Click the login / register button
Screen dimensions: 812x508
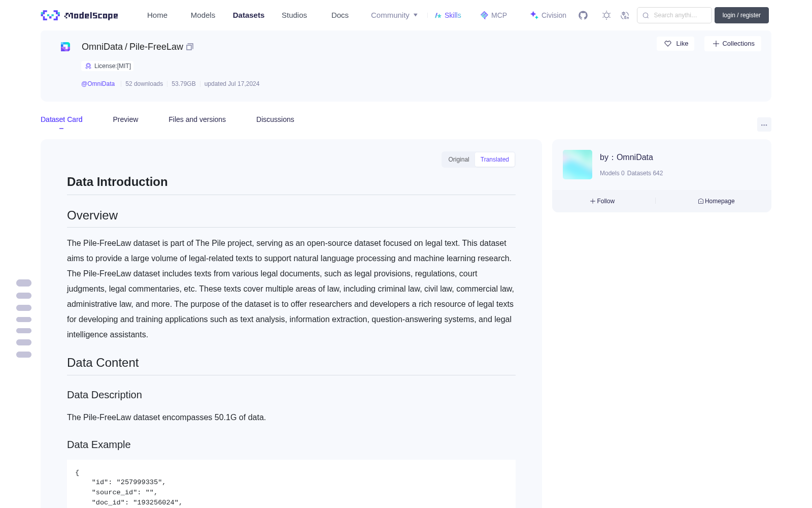741,15
